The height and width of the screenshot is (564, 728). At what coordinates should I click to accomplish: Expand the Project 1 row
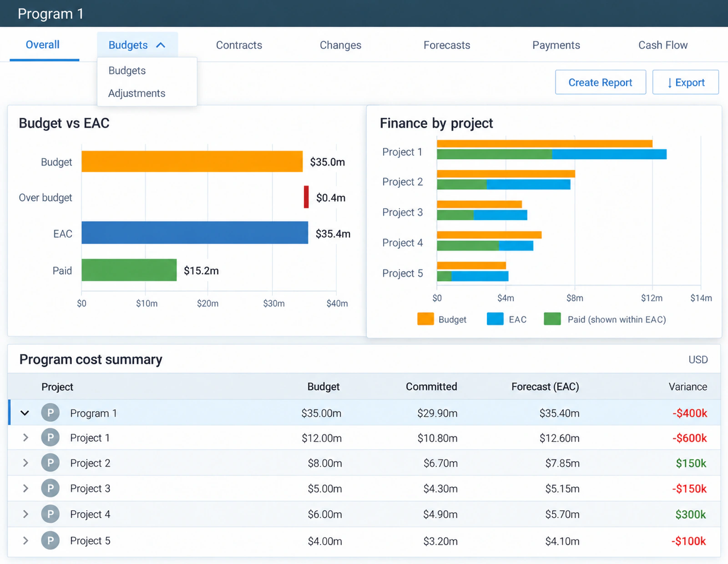point(25,438)
